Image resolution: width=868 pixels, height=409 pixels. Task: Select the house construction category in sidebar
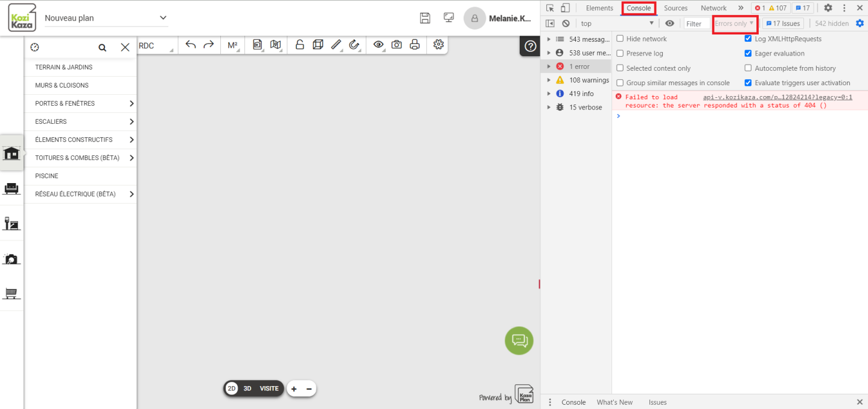click(x=11, y=153)
